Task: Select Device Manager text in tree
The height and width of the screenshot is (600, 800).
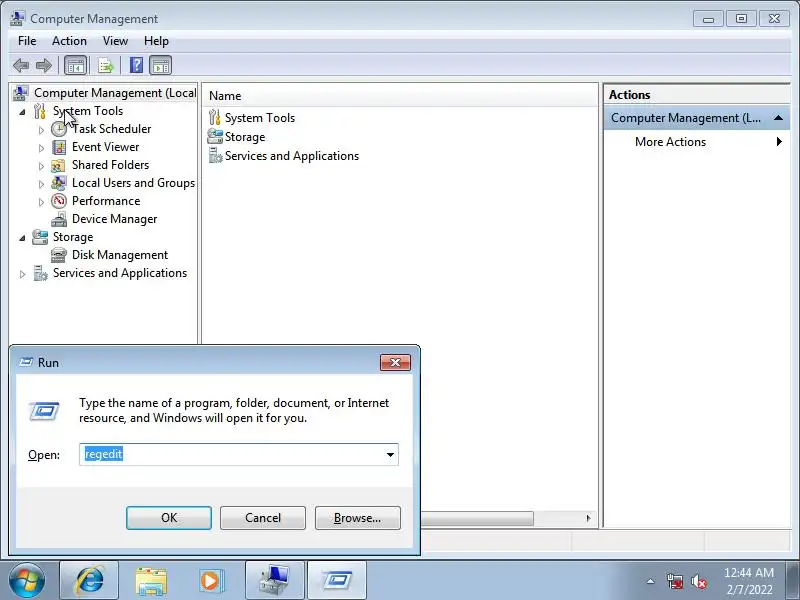Action: point(114,219)
